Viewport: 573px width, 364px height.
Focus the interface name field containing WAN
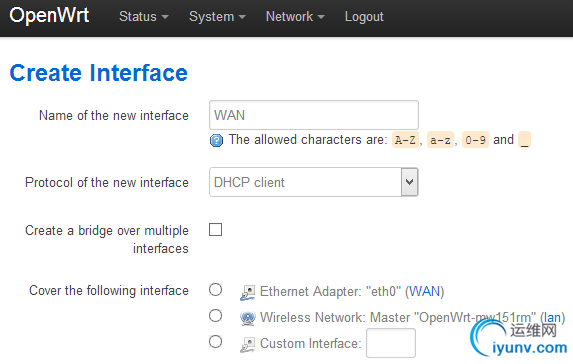coord(314,115)
